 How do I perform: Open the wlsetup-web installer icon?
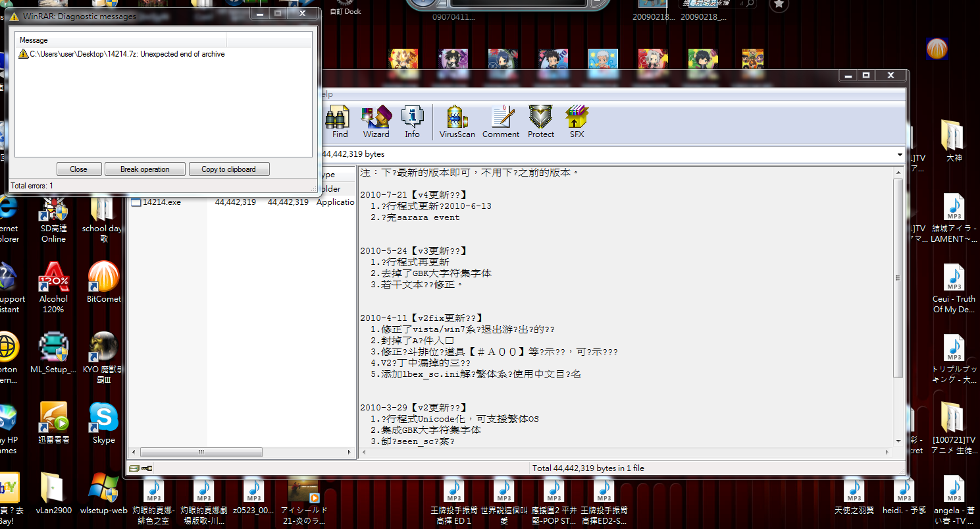[103, 494]
